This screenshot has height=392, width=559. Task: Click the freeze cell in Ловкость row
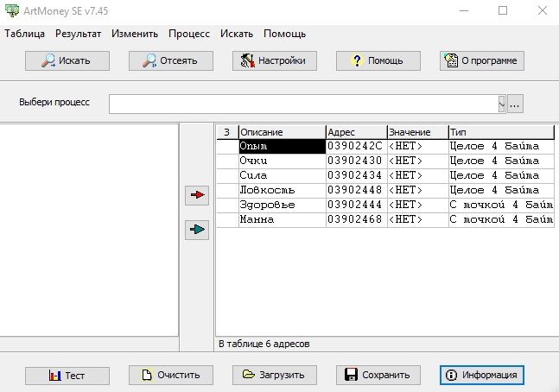point(227,190)
